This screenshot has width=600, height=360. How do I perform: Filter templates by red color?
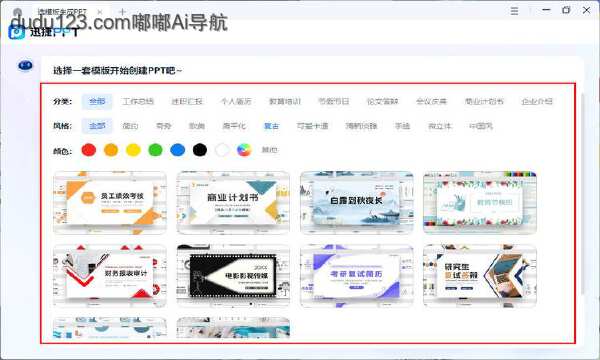[89, 150]
